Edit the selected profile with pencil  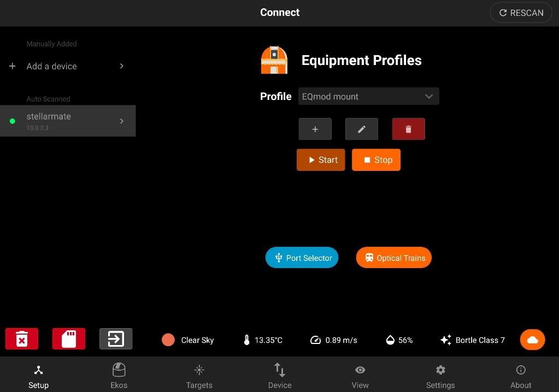click(362, 129)
